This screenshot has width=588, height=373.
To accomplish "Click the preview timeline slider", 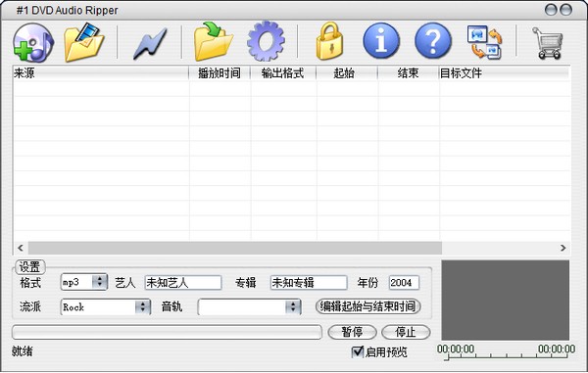I will pyautogui.click(x=507, y=357).
